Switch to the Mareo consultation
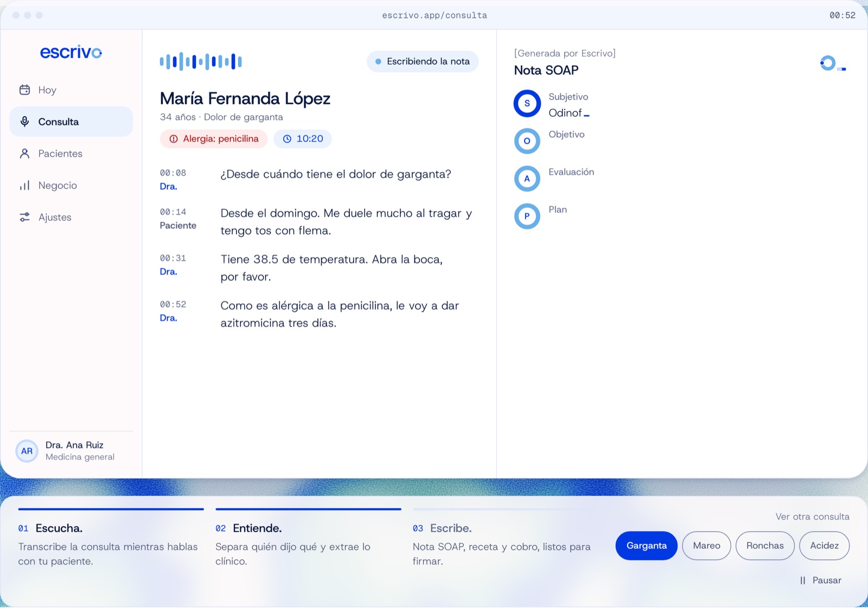This screenshot has height=608, width=868. (706, 546)
